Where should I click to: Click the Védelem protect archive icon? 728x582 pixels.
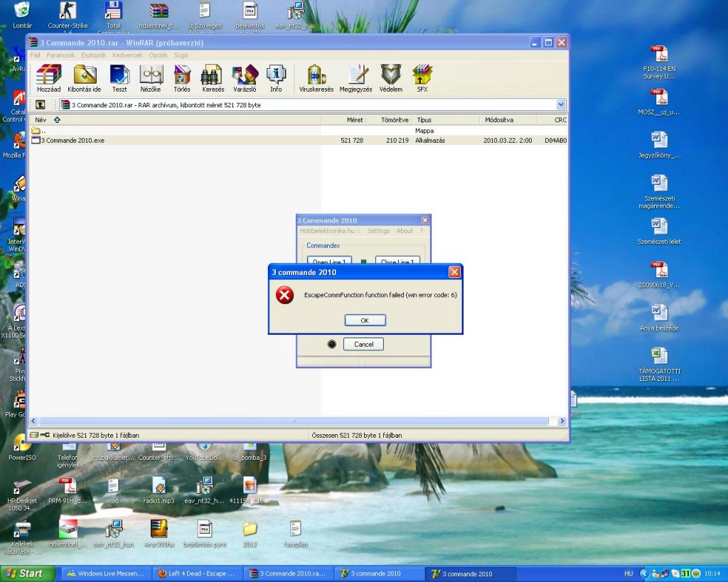391,78
